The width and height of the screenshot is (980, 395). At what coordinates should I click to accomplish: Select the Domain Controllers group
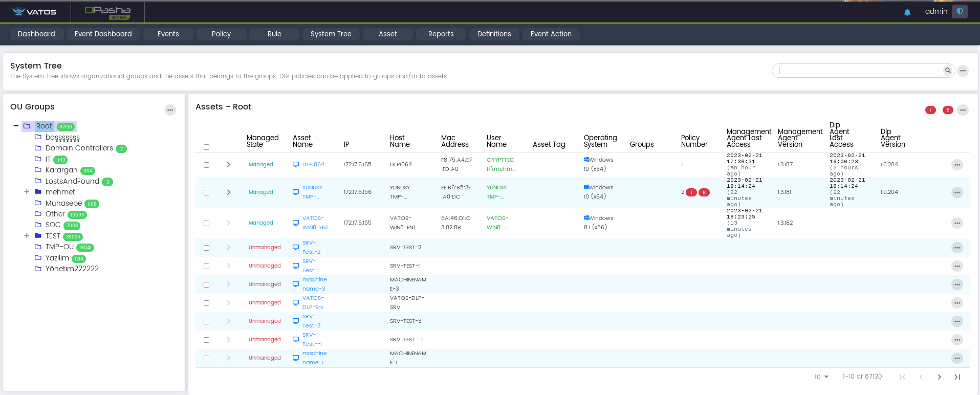click(x=79, y=148)
